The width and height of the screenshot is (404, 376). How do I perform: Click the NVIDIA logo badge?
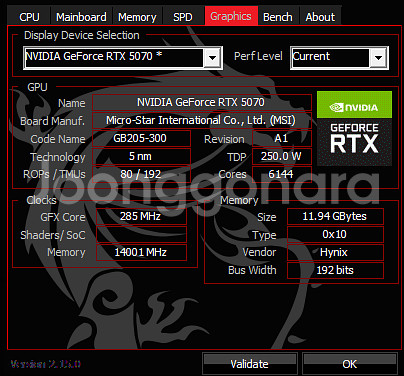pyautogui.click(x=354, y=105)
